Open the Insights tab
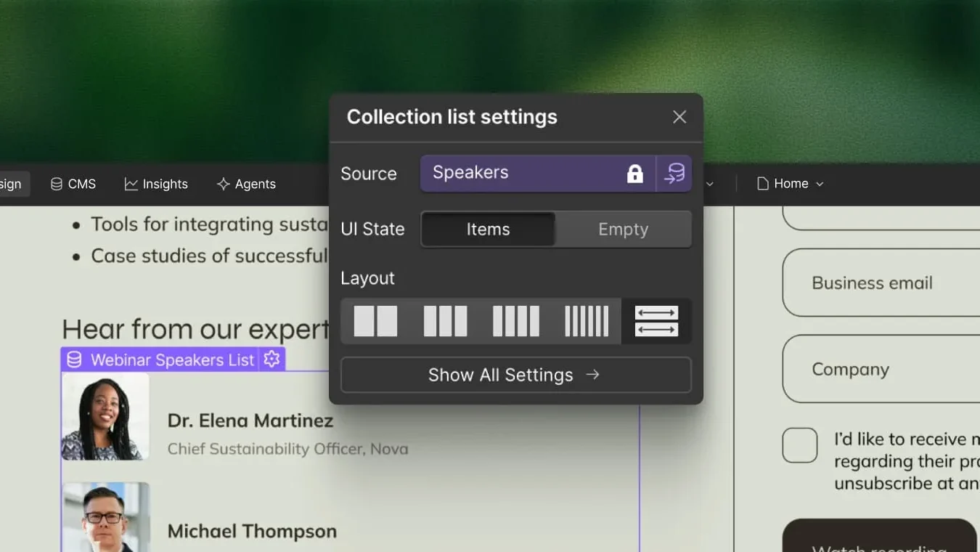Screen dimensions: 980x552 tap(156, 184)
